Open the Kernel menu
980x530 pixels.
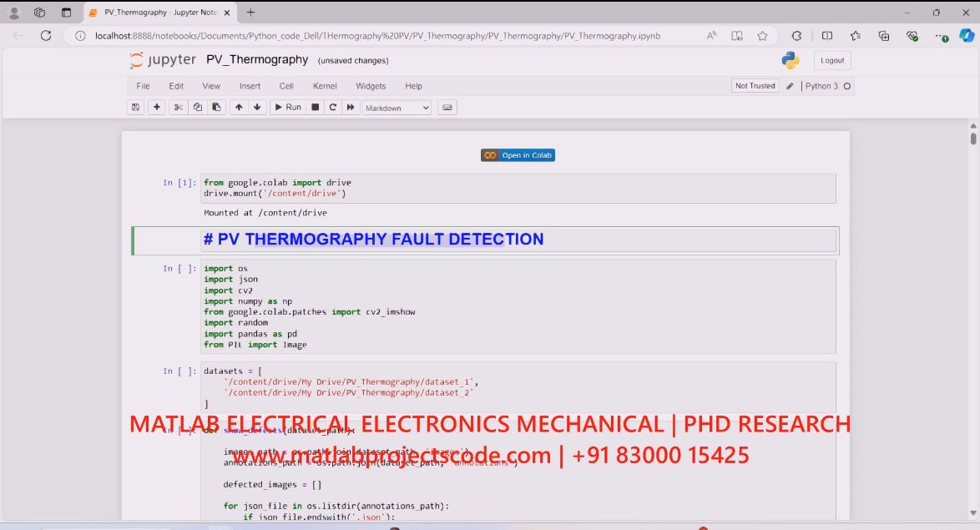point(325,86)
